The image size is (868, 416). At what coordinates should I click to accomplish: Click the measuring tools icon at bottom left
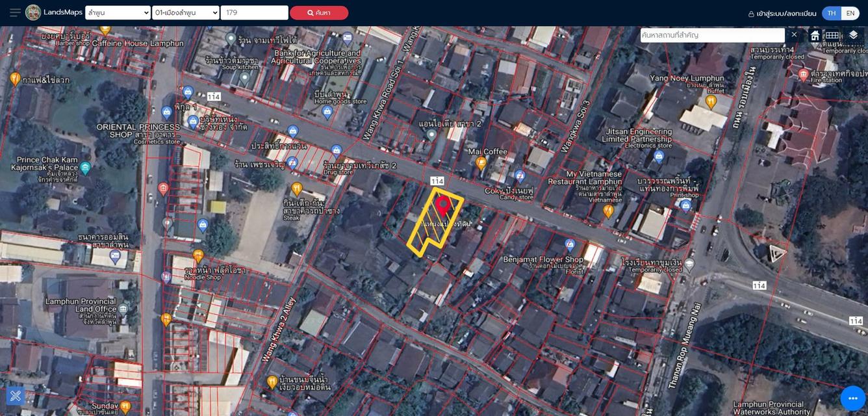pyautogui.click(x=16, y=395)
